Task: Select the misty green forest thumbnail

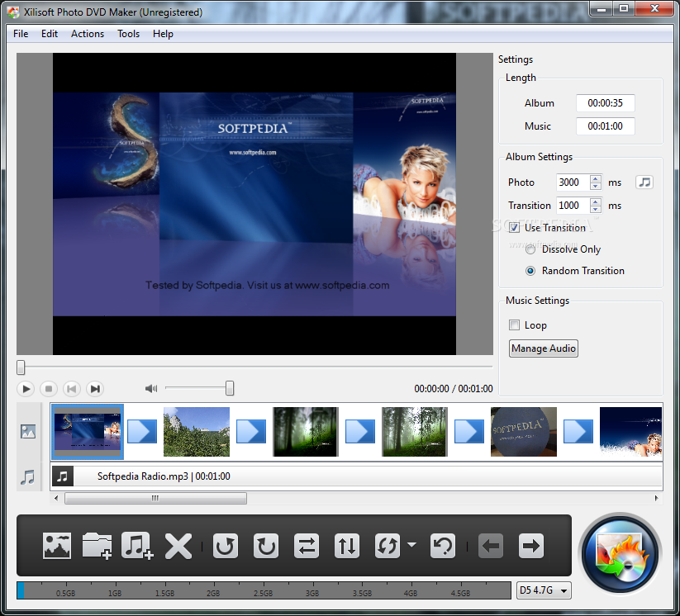Action: click(415, 432)
